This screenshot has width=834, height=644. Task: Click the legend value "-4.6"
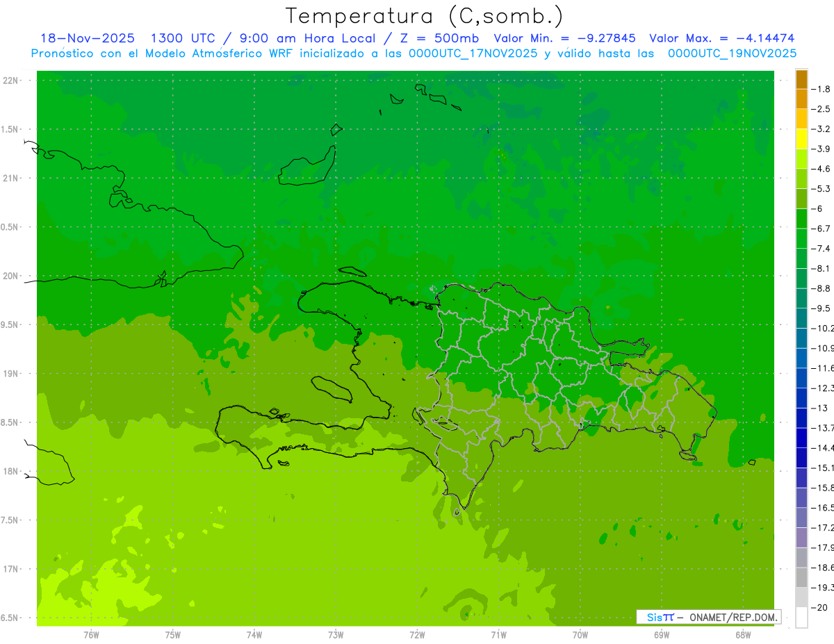822,169
